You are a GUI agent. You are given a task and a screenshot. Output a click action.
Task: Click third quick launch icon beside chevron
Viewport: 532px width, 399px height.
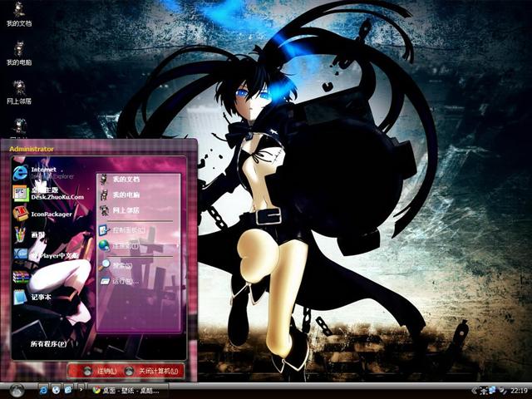(68, 390)
